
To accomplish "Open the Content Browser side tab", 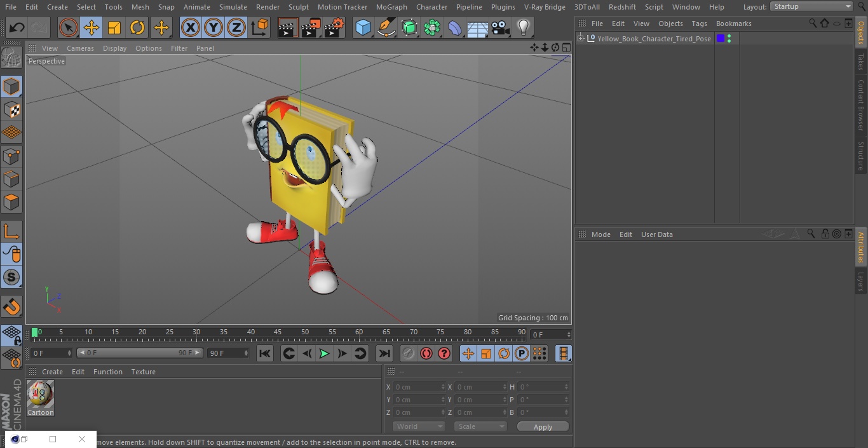I will click(861, 105).
